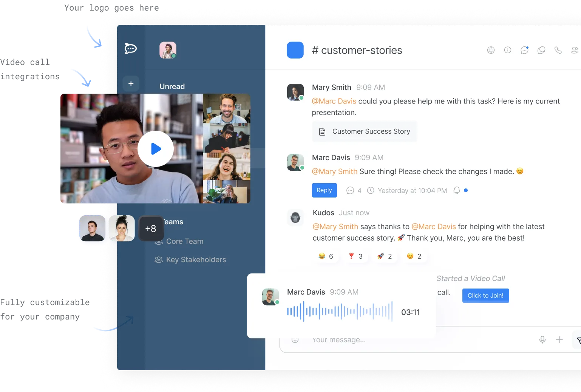Viewport: 581px width, 392px height.
Task: Open the members list icon
Action: click(x=574, y=50)
